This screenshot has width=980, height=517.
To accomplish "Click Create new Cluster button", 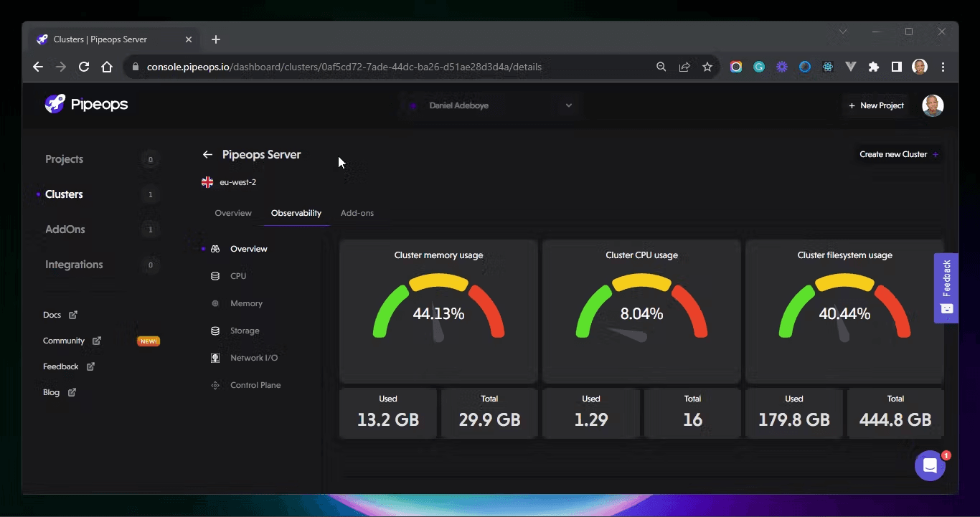I will (899, 154).
